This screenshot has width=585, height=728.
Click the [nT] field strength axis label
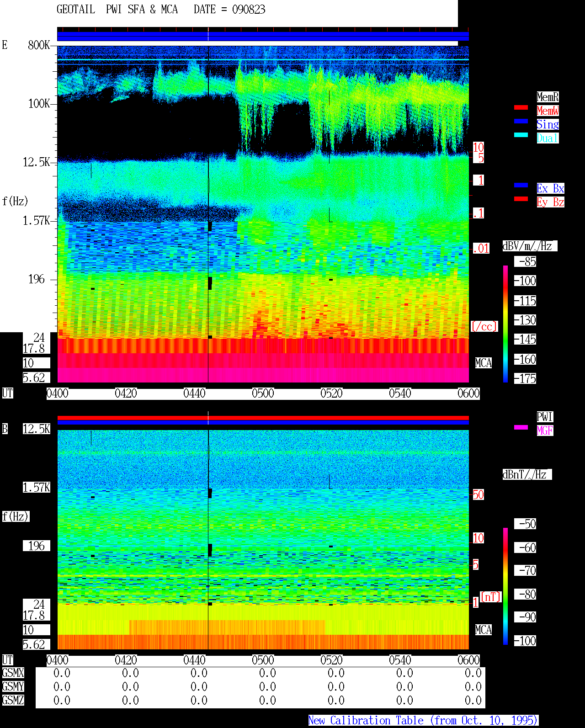point(491,597)
